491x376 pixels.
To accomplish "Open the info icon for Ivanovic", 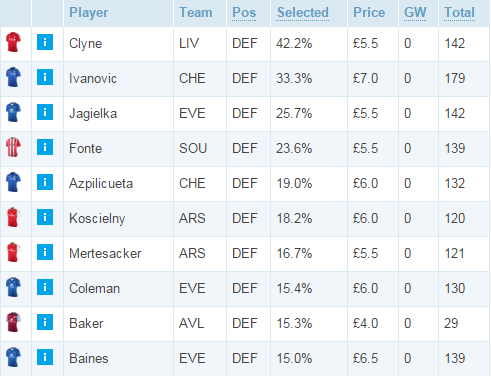I will tap(45, 77).
